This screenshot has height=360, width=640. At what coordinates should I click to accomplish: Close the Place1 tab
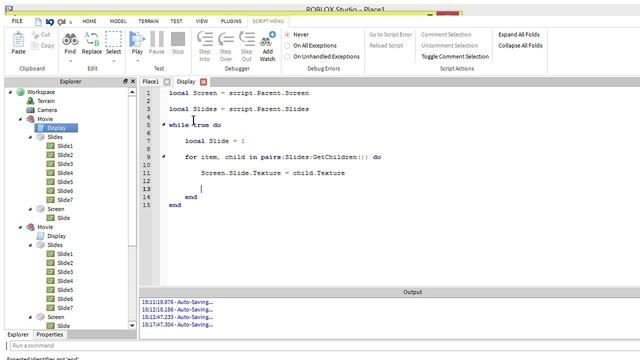click(x=167, y=82)
